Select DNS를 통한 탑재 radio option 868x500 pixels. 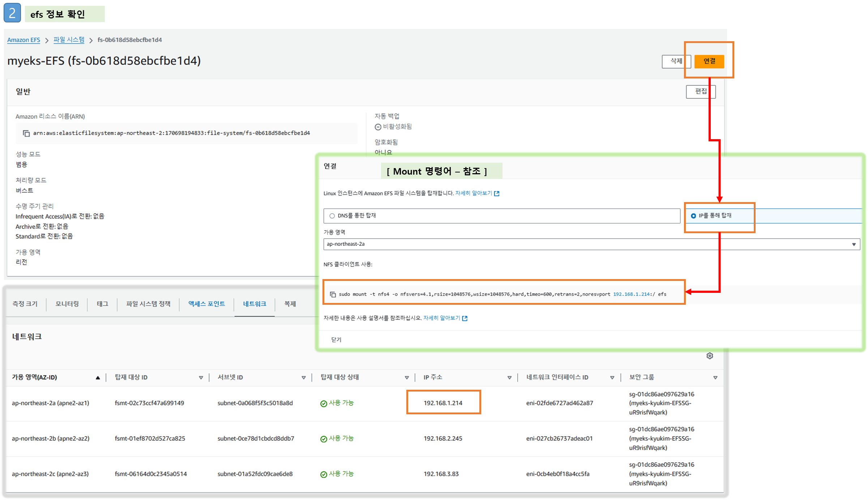(x=332, y=216)
